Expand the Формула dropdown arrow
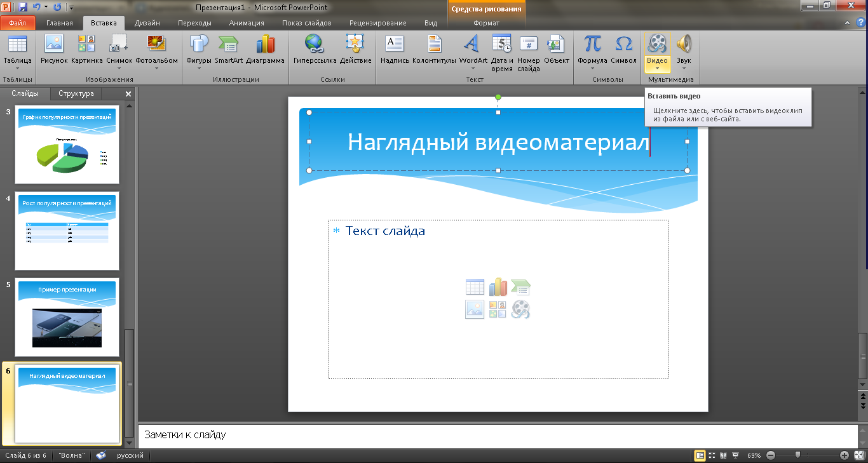868x463 pixels. click(592, 68)
